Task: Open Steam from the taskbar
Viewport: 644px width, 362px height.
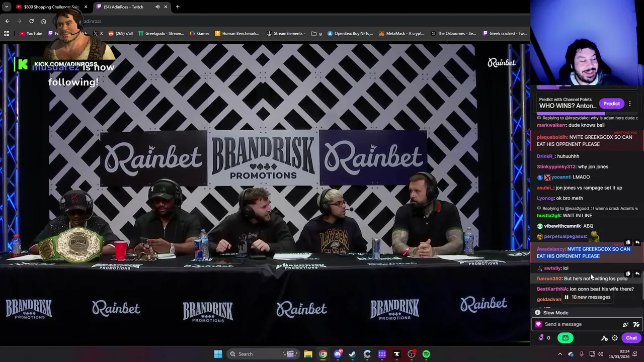Action: coord(352,354)
